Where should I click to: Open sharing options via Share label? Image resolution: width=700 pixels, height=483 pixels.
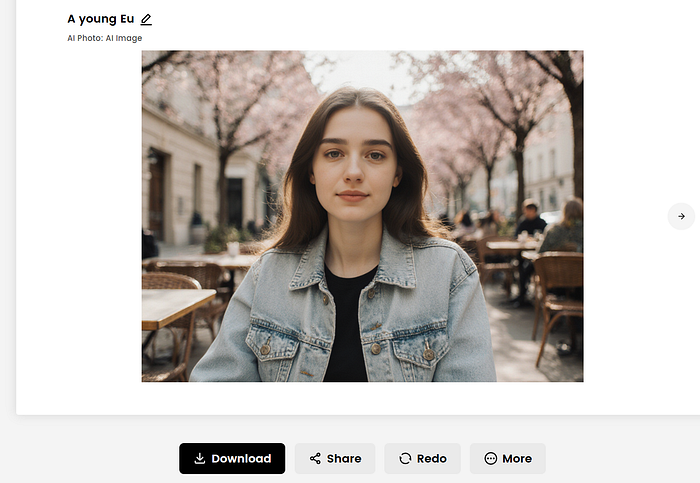coord(343,458)
